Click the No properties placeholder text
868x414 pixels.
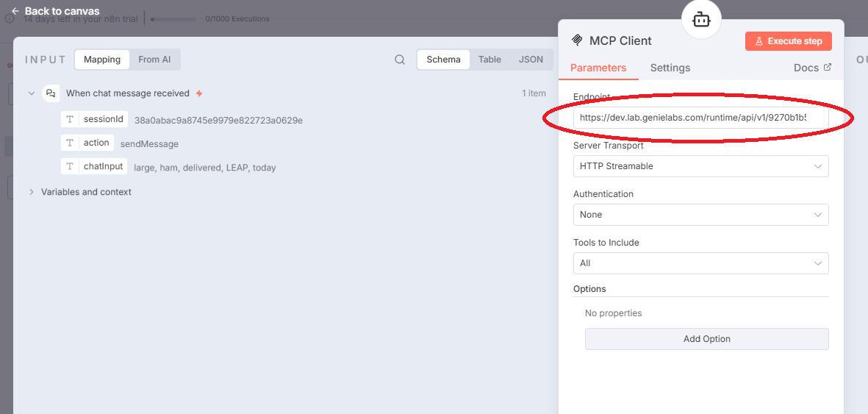click(x=614, y=313)
